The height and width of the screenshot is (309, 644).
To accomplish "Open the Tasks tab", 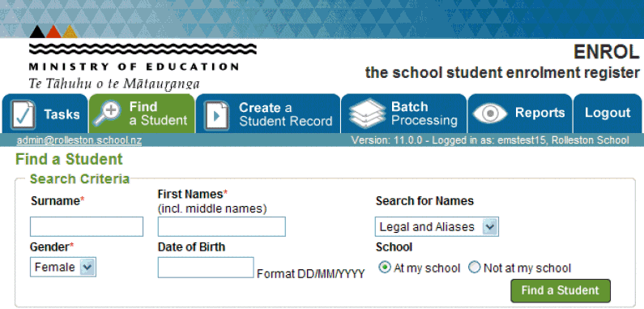I will [45, 114].
